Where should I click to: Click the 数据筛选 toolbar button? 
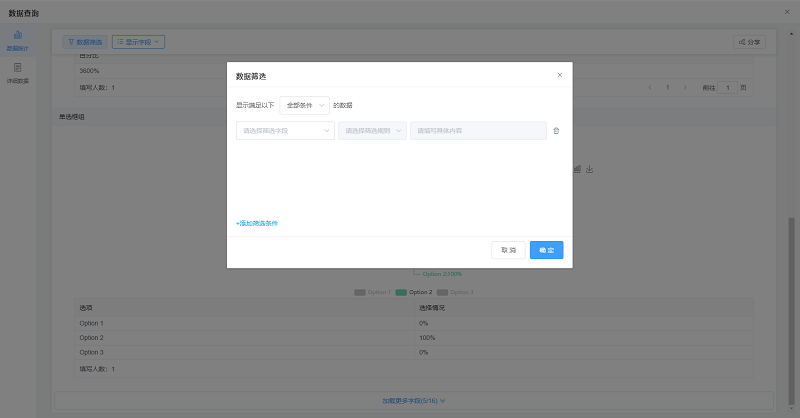tap(84, 43)
